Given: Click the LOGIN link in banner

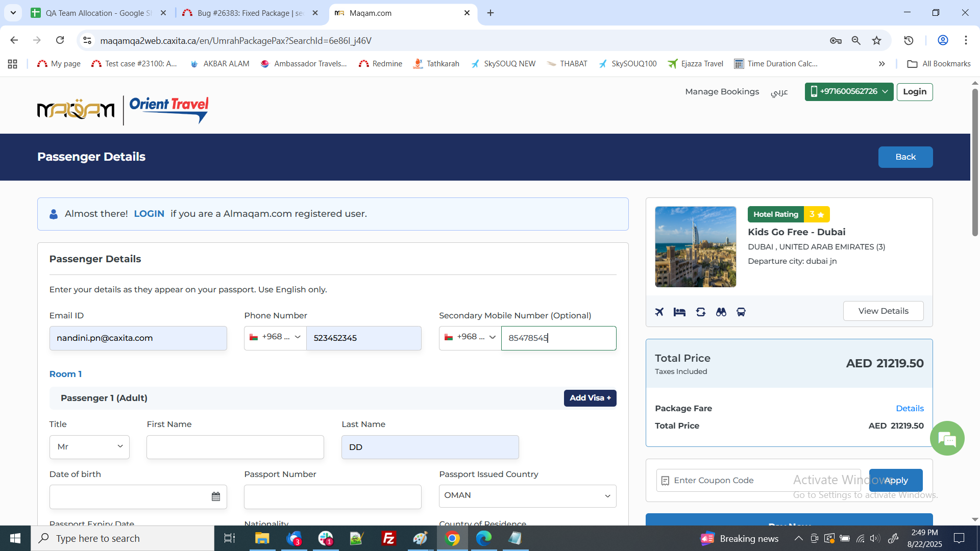Looking at the screenshot, I should point(149,214).
